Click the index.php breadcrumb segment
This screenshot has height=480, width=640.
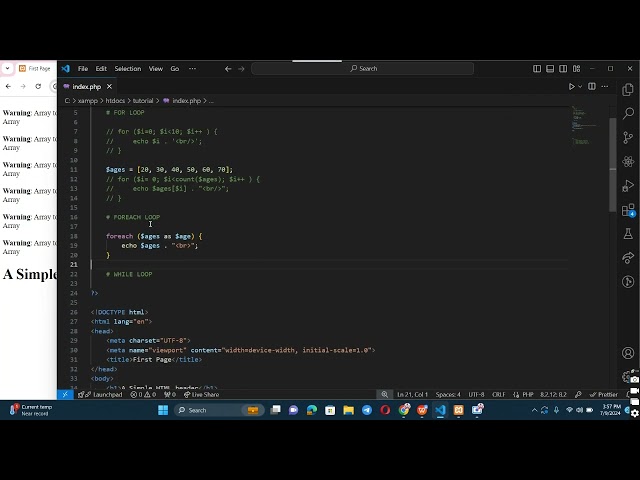point(186,101)
